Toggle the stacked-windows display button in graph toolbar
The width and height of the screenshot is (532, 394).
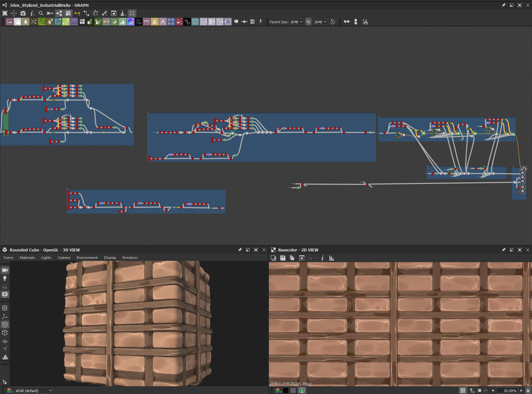pyautogui.click(x=68, y=14)
